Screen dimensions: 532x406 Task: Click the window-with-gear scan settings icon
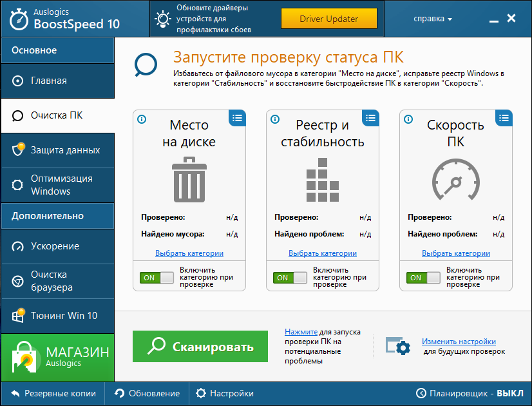click(x=398, y=346)
